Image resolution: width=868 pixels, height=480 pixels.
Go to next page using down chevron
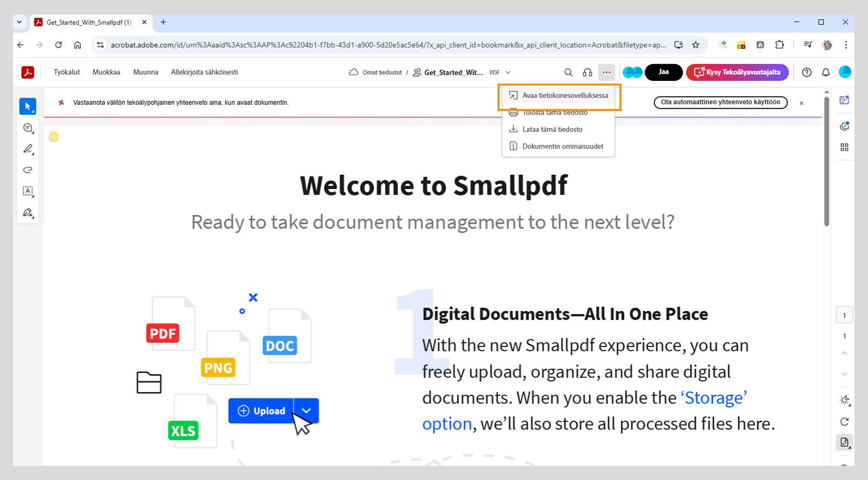[x=844, y=374]
